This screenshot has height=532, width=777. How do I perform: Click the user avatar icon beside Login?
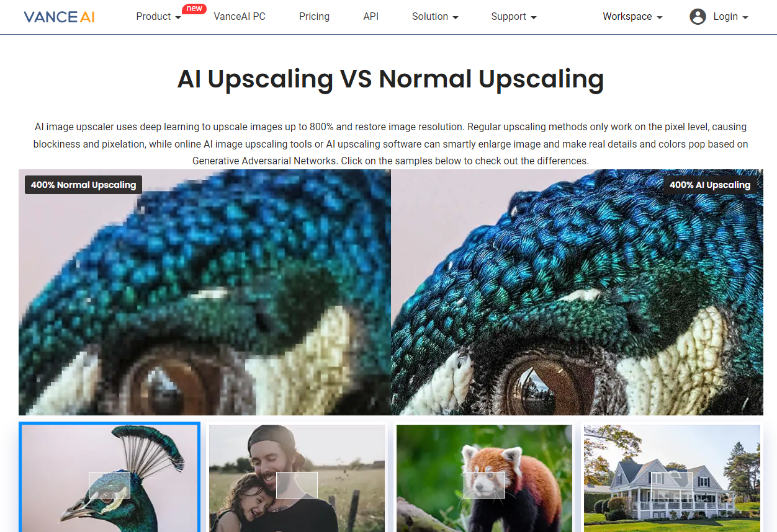698,17
